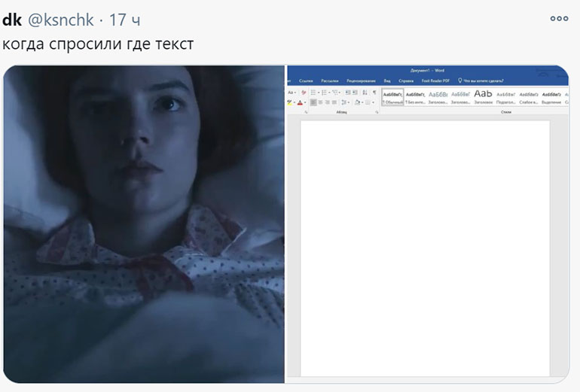580x392 pixels.
Task: Apply the Без интервала style
Action: [415, 97]
